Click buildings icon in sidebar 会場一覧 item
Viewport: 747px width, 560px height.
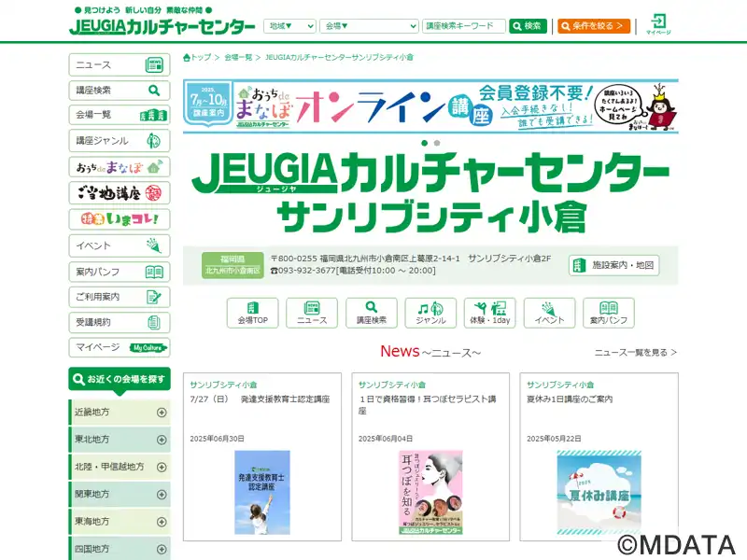click(x=153, y=115)
